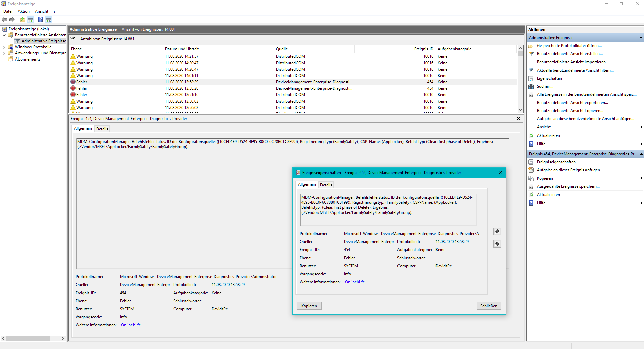Click previous event up arrow in dialog
Image resolution: width=644 pixels, height=349 pixels.
(497, 231)
